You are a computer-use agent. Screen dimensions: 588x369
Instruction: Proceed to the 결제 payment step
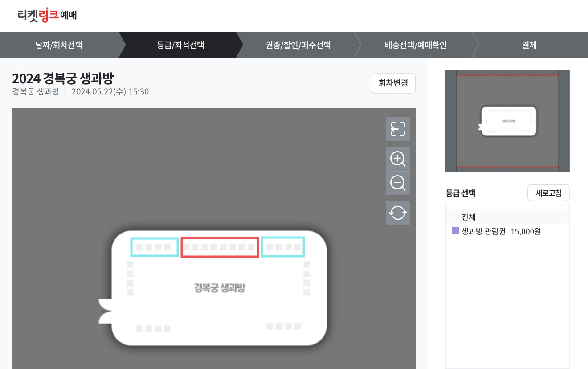(528, 45)
